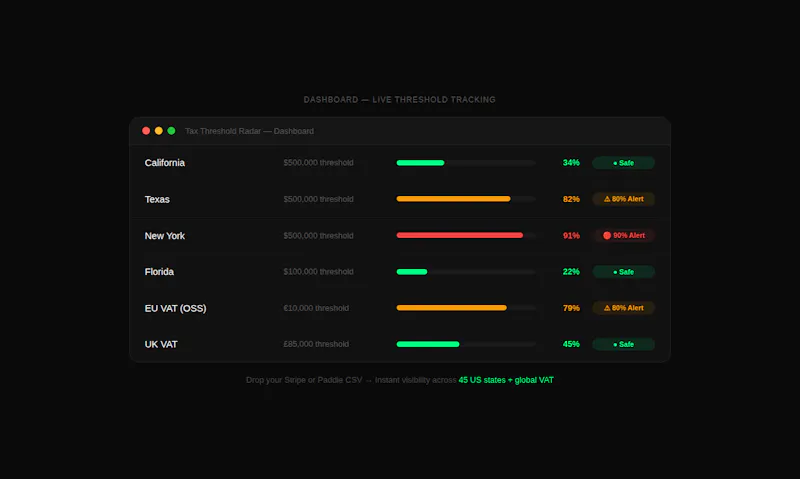
Task: Click the £85,000 threshold text
Action: point(316,344)
